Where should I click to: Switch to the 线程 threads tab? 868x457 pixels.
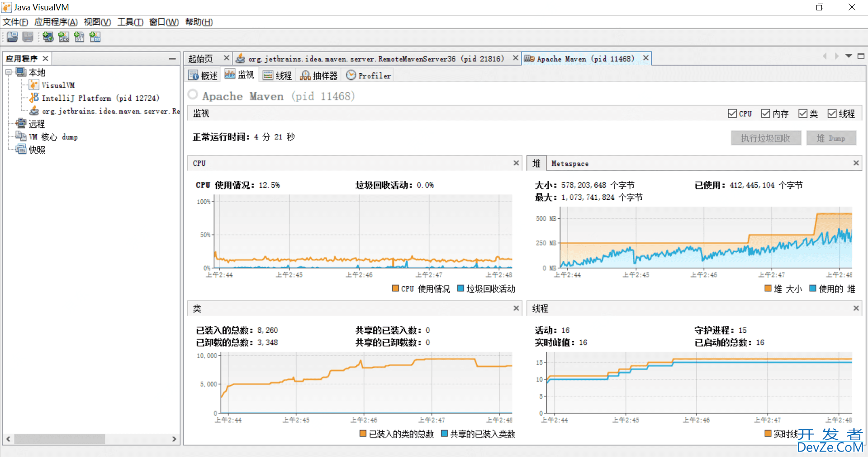(x=278, y=75)
